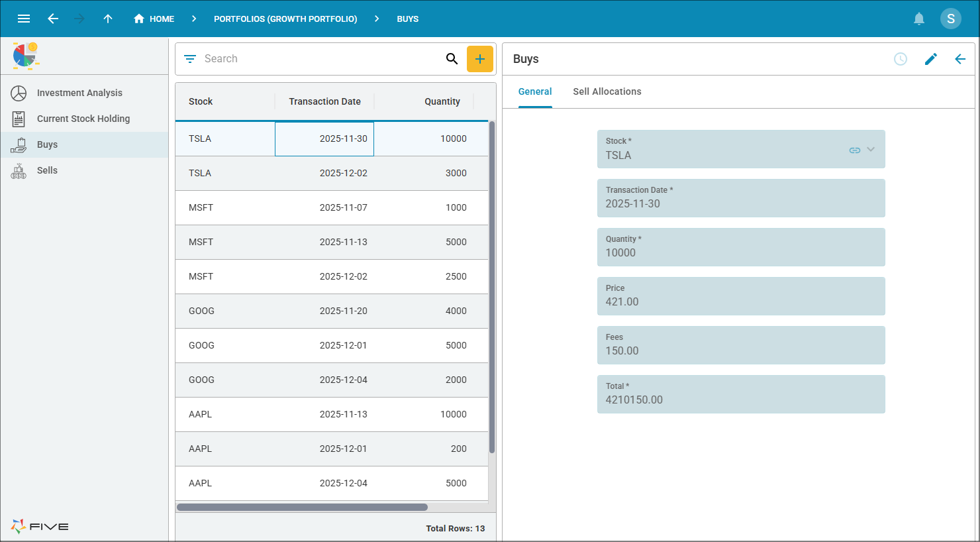
Task: Open the list filter icon
Action: point(190,59)
